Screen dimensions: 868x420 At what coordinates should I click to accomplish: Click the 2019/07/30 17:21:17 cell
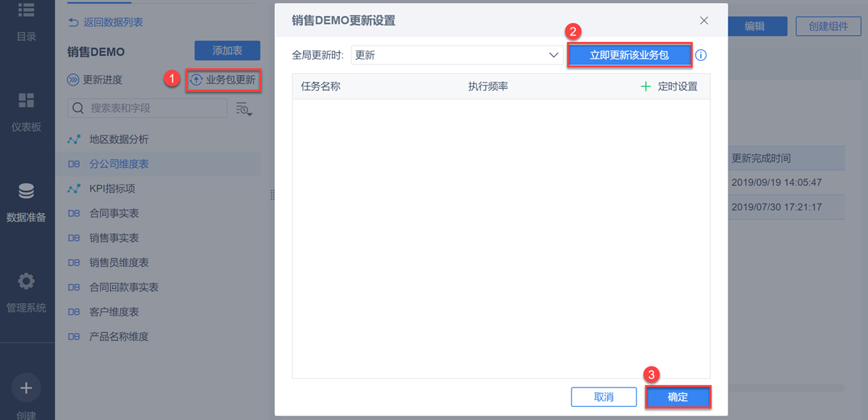[x=776, y=207]
